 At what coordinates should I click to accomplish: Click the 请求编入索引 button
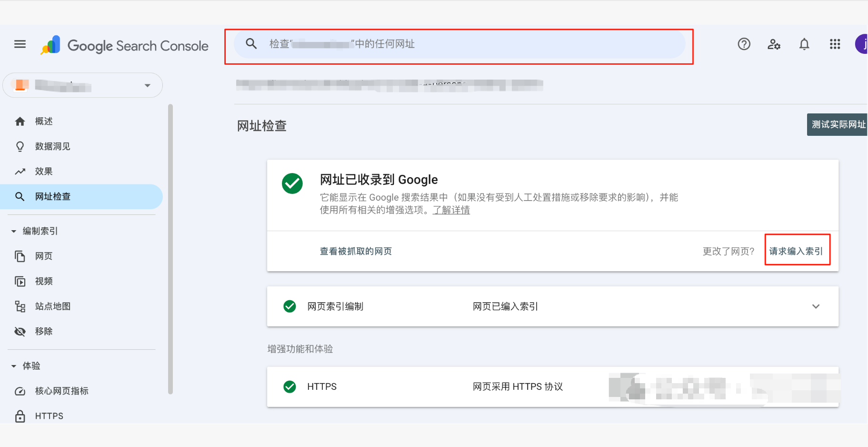pos(798,251)
